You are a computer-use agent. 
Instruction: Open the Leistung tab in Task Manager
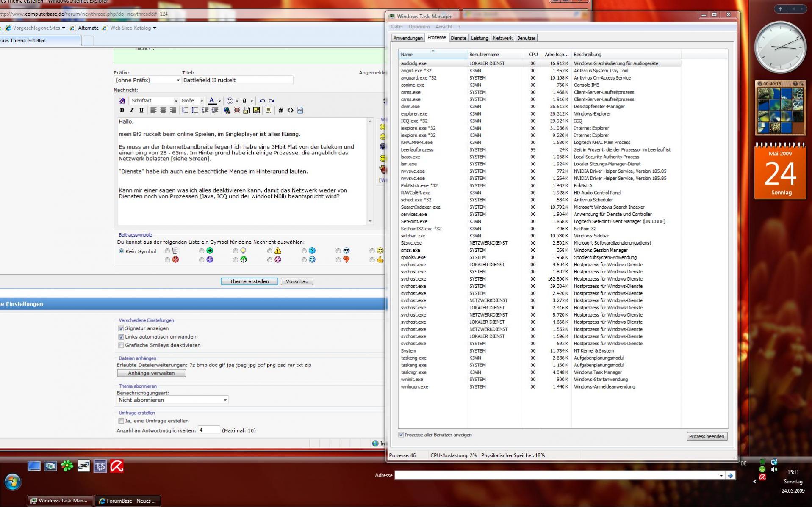click(479, 38)
